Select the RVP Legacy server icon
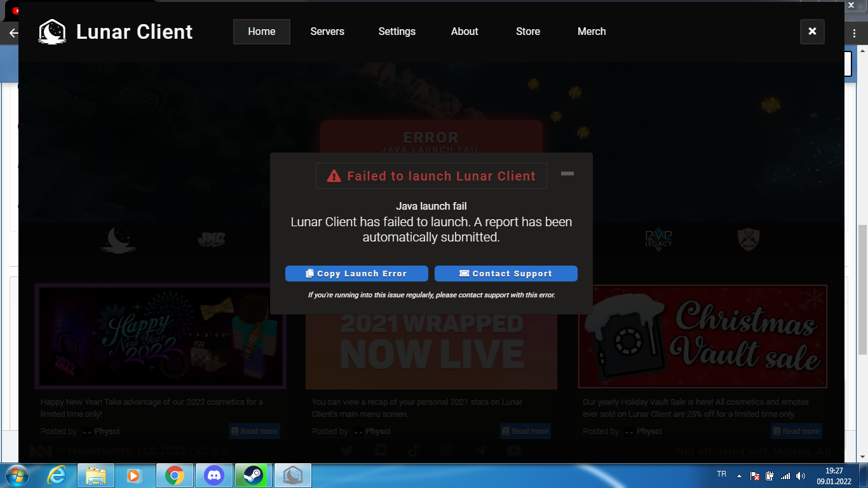The image size is (868, 488). coord(659,239)
